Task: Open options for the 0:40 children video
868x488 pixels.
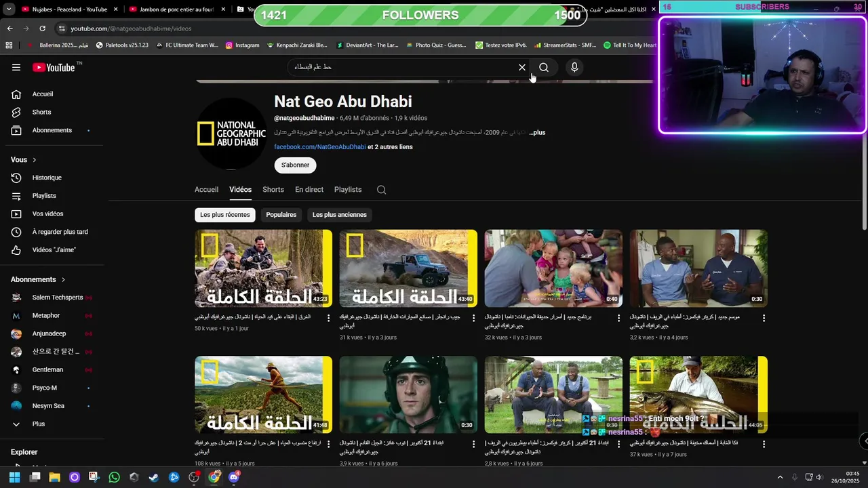Action: coord(618,318)
